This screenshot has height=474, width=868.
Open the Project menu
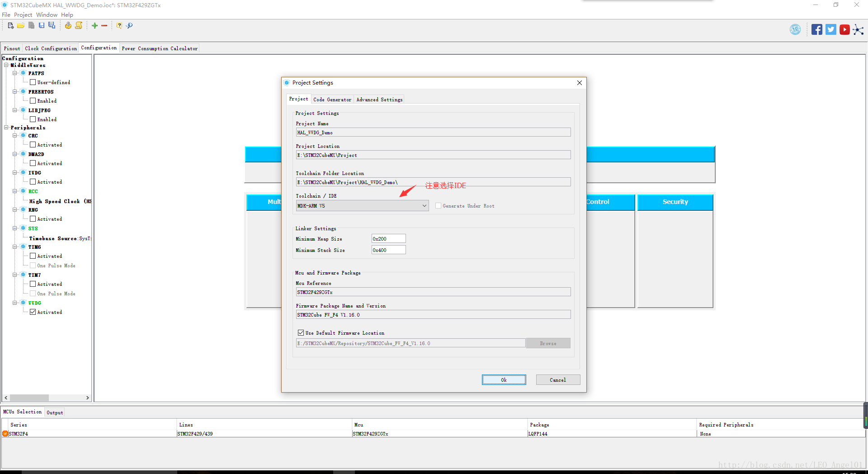23,14
